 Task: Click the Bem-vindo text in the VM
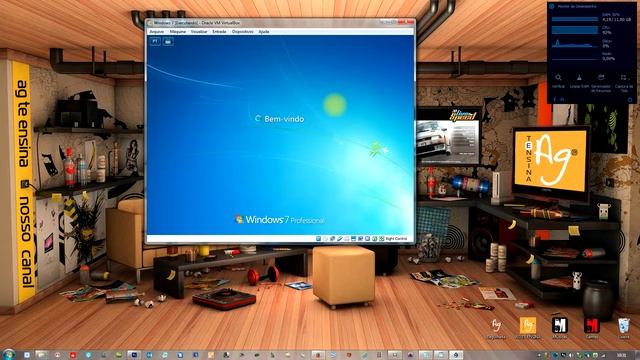click(284, 119)
